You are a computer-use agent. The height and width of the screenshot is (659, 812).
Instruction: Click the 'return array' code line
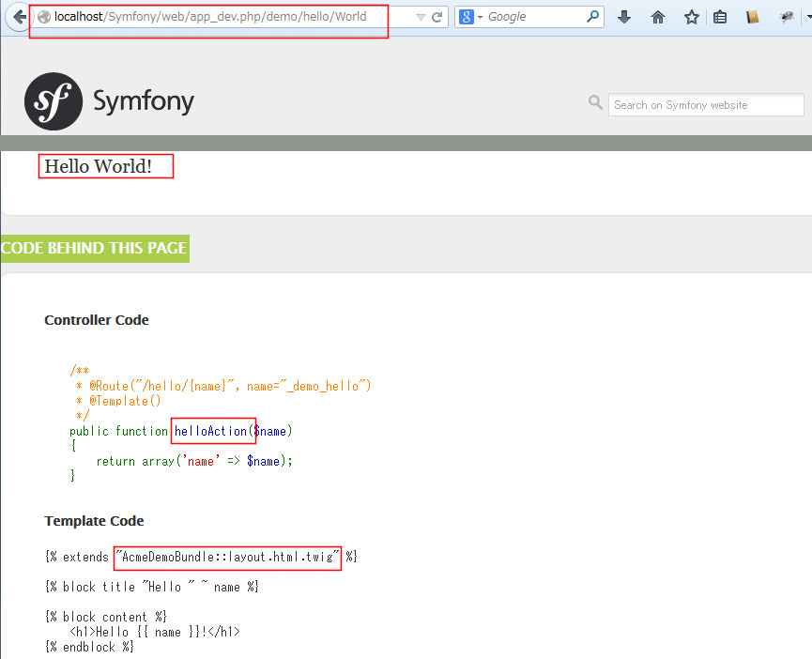(x=194, y=461)
